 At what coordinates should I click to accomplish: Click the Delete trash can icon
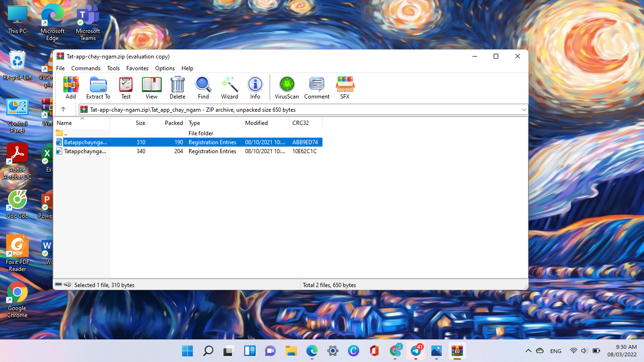(x=177, y=88)
